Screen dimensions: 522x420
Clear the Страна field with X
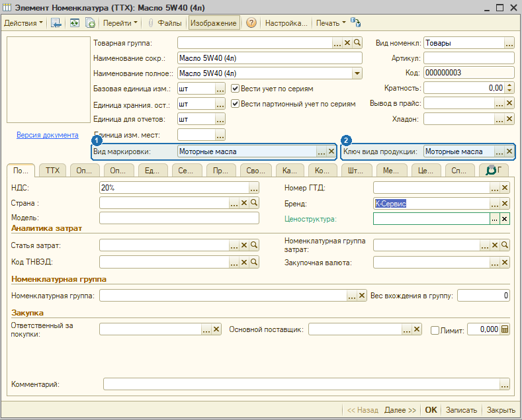click(244, 202)
